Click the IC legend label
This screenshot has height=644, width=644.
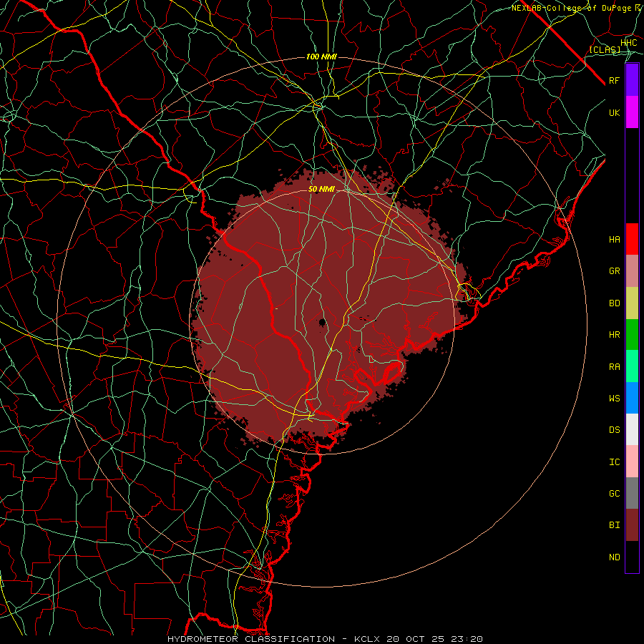click(x=614, y=462)
